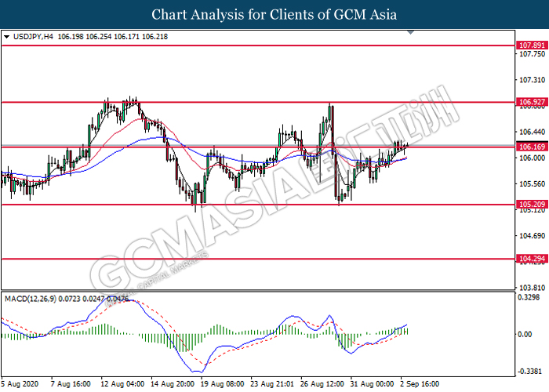The image size is (549, 392).
Task: Click the 23 Aug 21:01 time label
Action: tap(272, 384)
